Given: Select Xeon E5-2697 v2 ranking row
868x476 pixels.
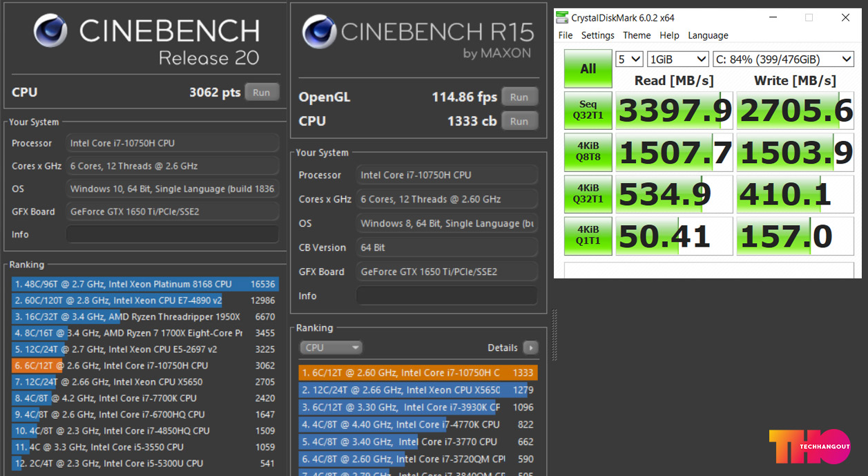Looking at the screenshot, I should coord(145,349).
